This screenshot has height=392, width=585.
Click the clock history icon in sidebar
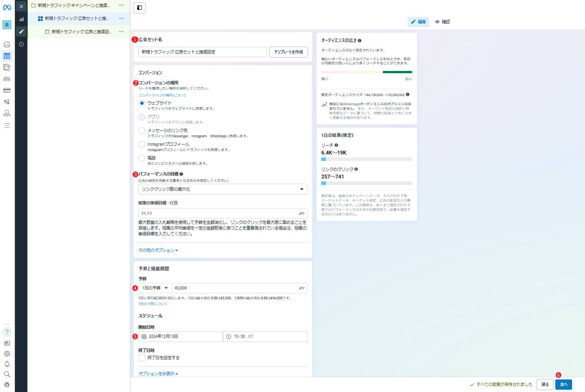[21, 44]
